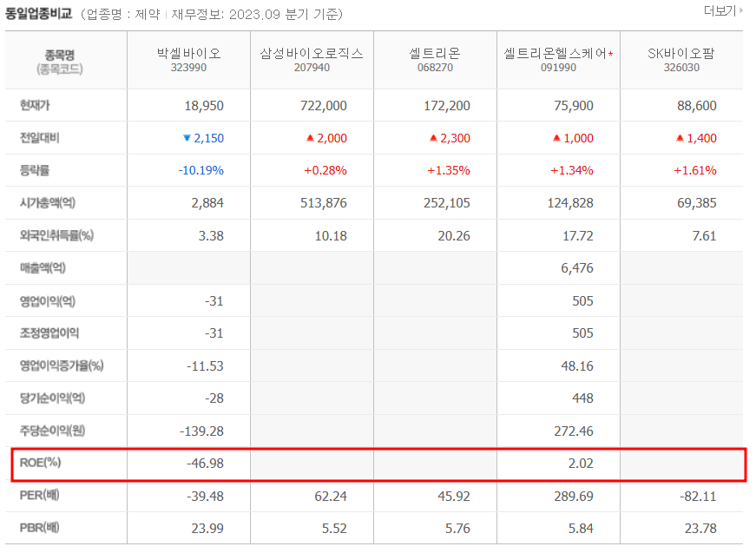Click the red up change 2,000
Image resolution: width=756 pixels, height=553 pixels.
pyautogui.click(x=326, y=138)
